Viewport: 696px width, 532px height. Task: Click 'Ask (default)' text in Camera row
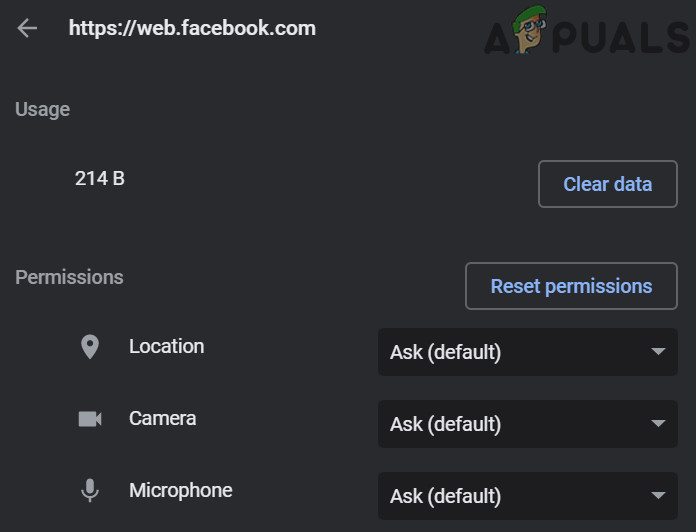pyautogui.click(x=445, y=424)
